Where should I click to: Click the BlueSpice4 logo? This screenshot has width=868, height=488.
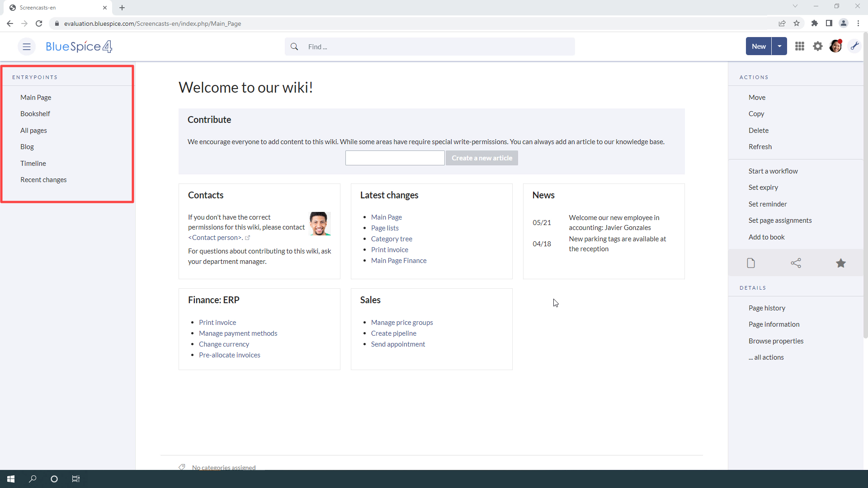coord(79,47)
